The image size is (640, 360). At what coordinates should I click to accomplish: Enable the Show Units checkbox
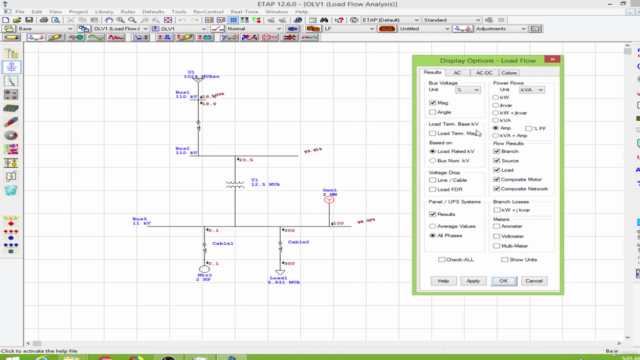tap(504, 260)
